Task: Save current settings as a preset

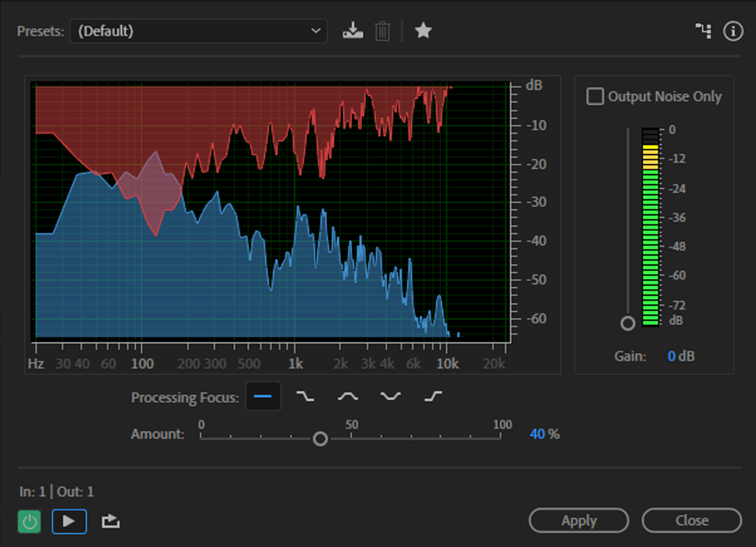Action: point(352,30)
